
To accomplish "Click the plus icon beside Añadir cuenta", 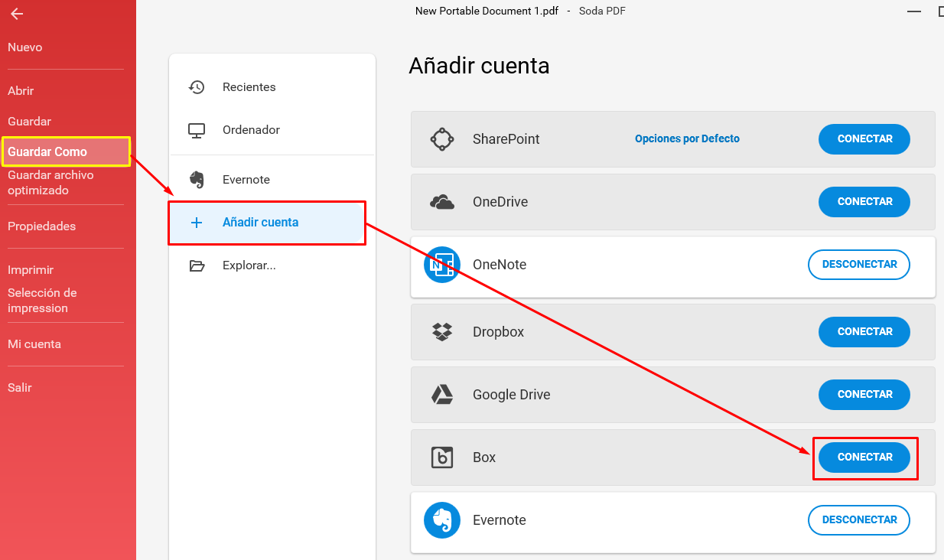I will pyautogui.click(x=197, y=223).
